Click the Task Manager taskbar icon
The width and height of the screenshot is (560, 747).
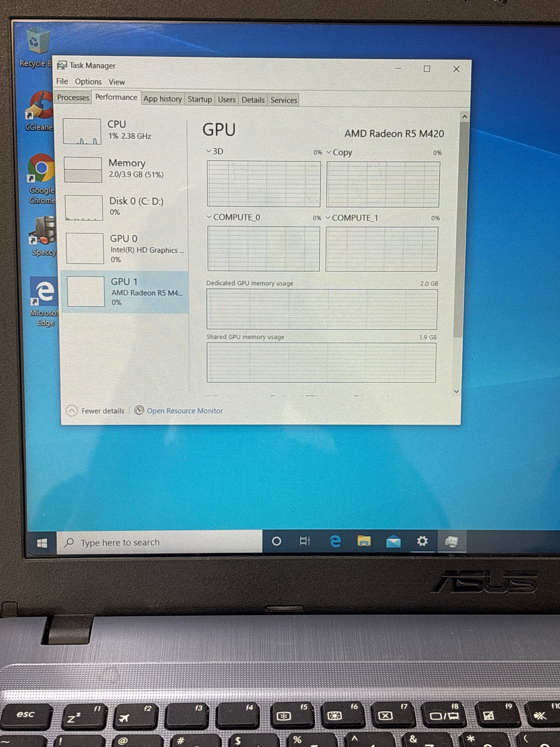click(x=451, y=542)
